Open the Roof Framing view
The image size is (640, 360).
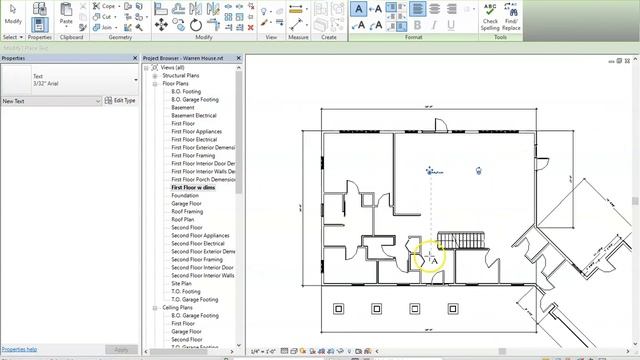[187, 211]
